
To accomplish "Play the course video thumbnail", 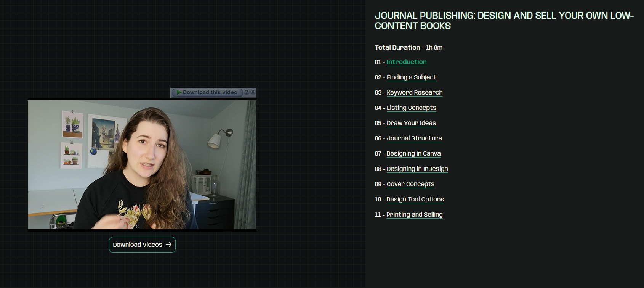I will [x=142, y=165].
